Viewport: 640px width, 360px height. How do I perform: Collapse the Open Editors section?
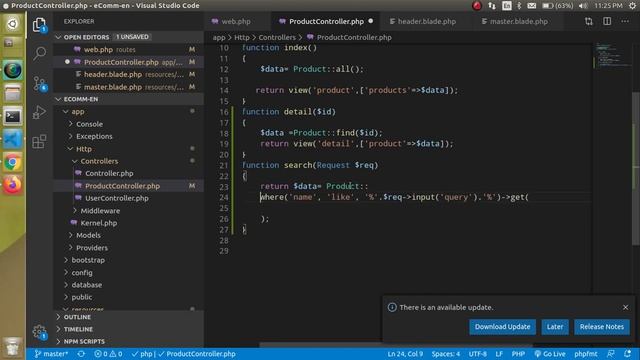[x=129, y=37]
